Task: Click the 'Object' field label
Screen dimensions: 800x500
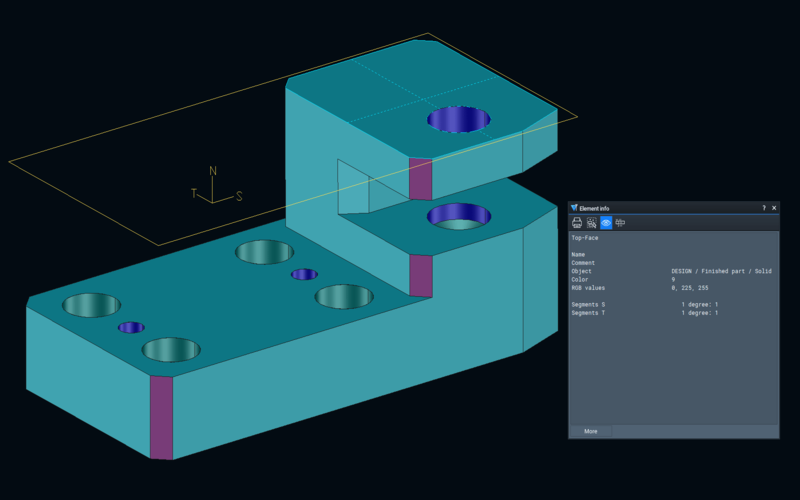Action: 582,271
